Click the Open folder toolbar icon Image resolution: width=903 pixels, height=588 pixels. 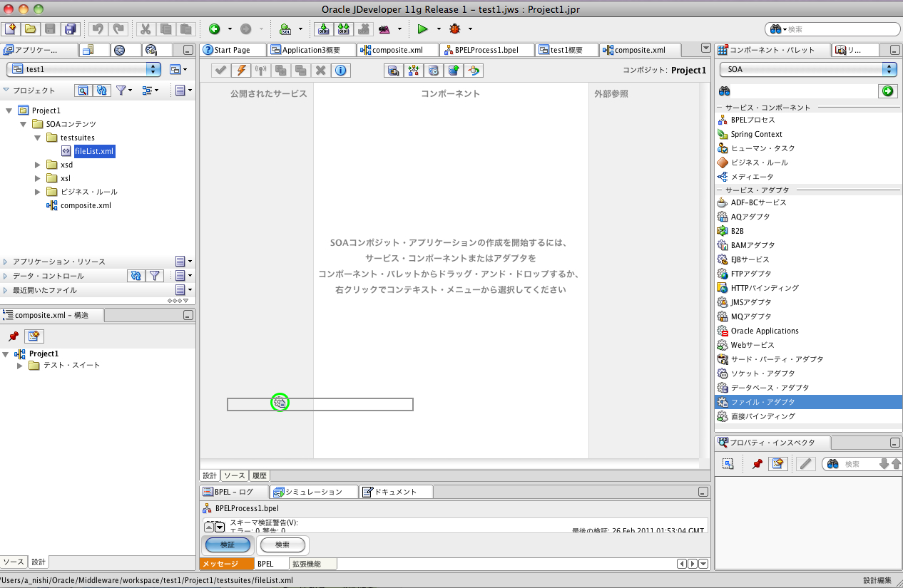point(30,29)
